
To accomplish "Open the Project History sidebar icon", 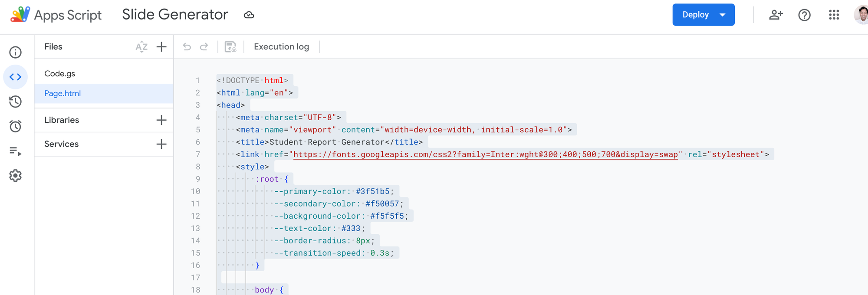I will 16,102.
